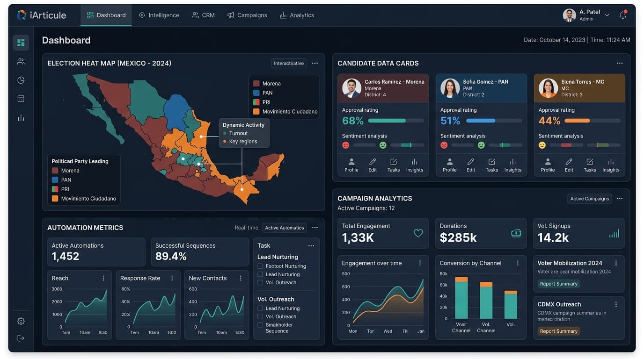Viewport: 644px width, 359px height.
Task: Click Carlos Ramirez approval rating bar
Action: [396, 121]
